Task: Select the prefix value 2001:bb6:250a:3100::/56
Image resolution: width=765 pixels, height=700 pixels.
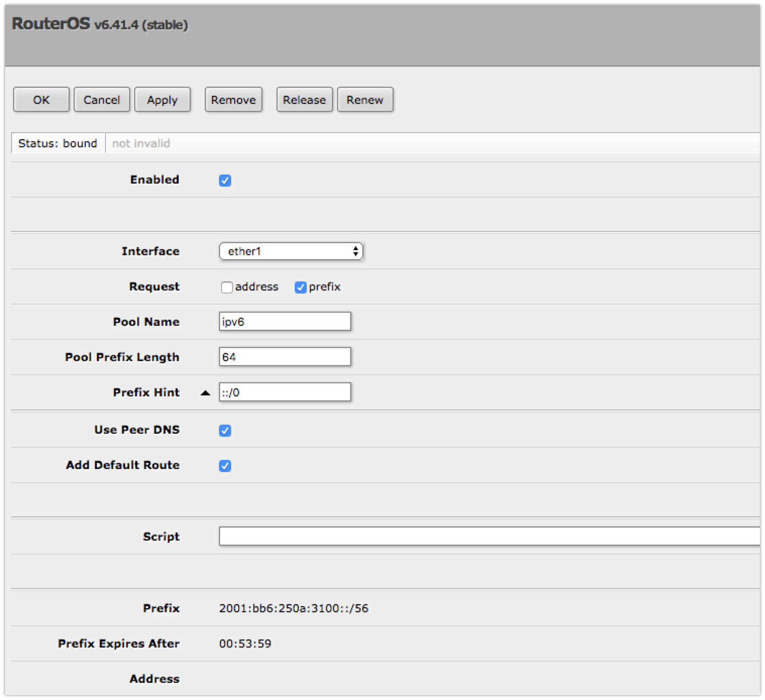Action: pos(294,608)
